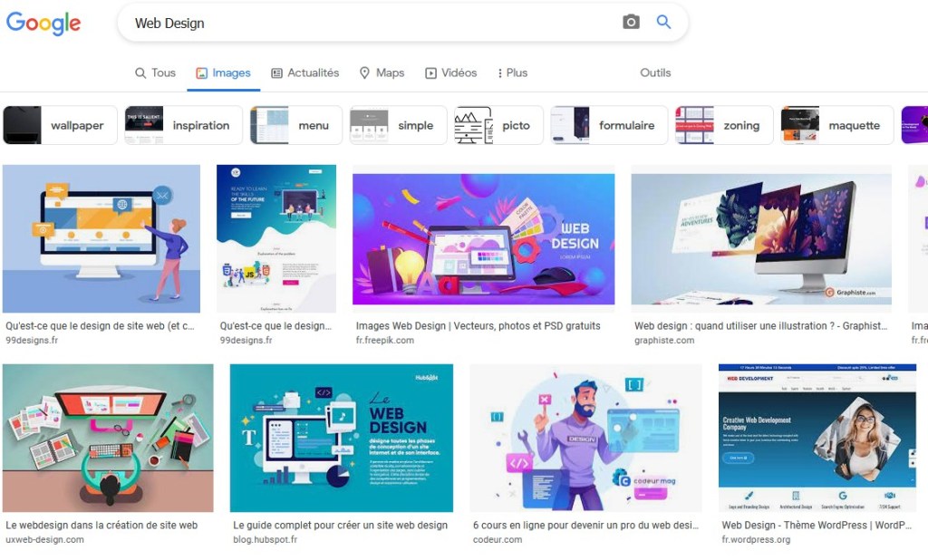Open the Maps tab
The height and width of the screenshot is (560, 928).
[382, 72]
